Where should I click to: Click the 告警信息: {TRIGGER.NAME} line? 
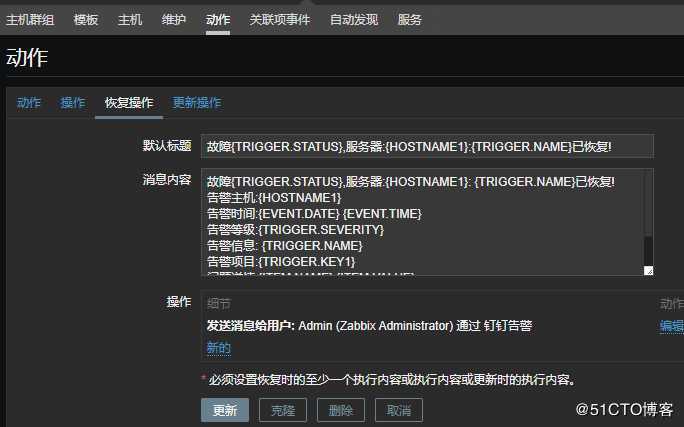[x=284, y=246]
